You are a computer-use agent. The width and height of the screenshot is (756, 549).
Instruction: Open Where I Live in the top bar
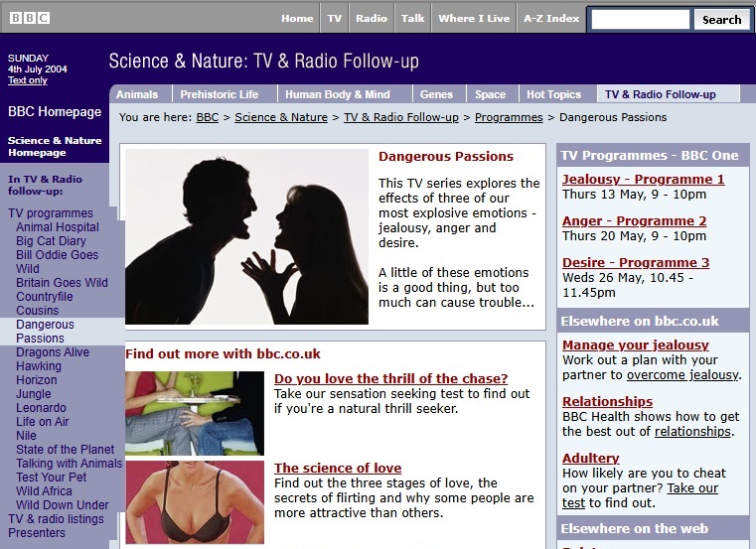(474, 18)
